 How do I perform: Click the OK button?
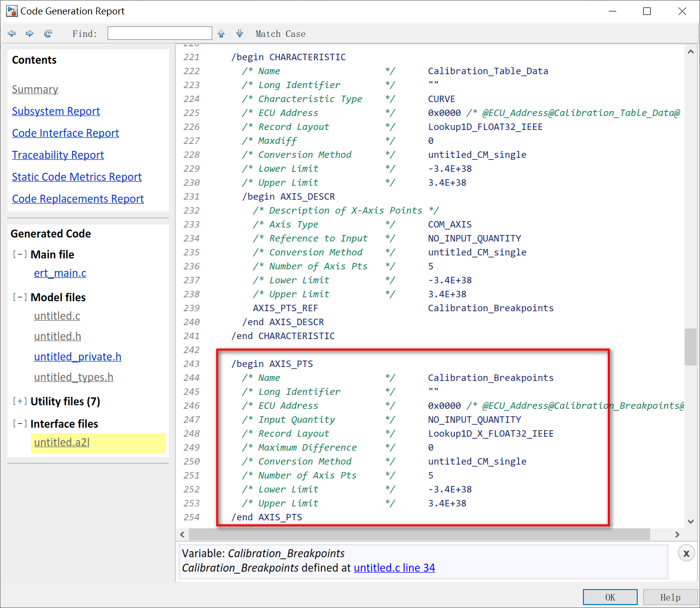610,597
